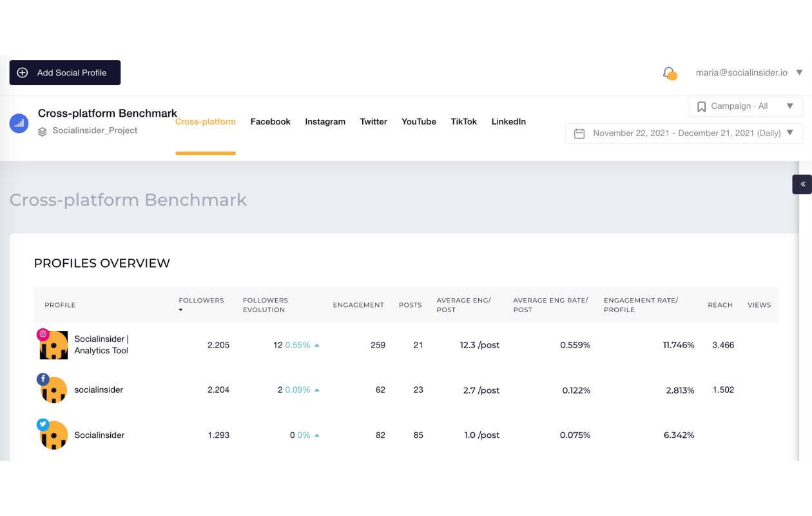The height and width of the screenshot is (516, 812).
Task: Click the 0.075% average engagement rate
Action: 575,435
